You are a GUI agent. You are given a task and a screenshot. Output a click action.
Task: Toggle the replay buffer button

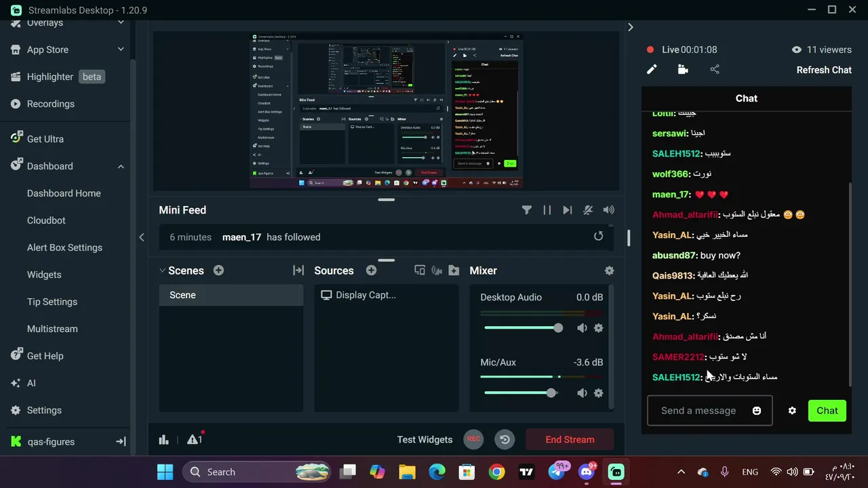click(505, 439)
